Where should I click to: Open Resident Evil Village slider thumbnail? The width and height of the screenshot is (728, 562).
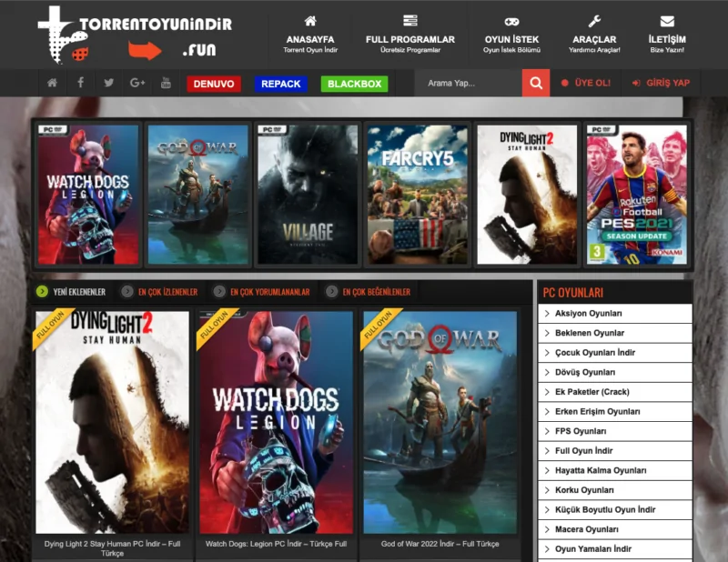pos(308,195)
